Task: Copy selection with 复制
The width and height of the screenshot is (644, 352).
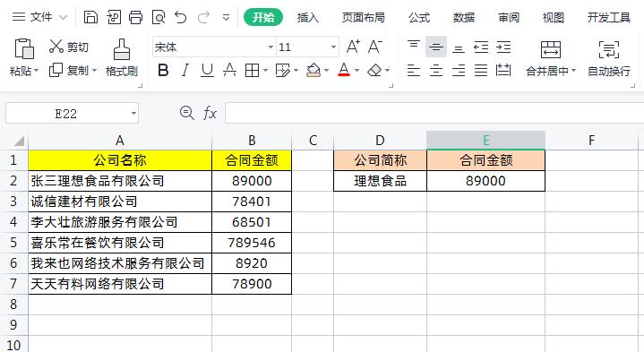Action: tap(69, 70)
